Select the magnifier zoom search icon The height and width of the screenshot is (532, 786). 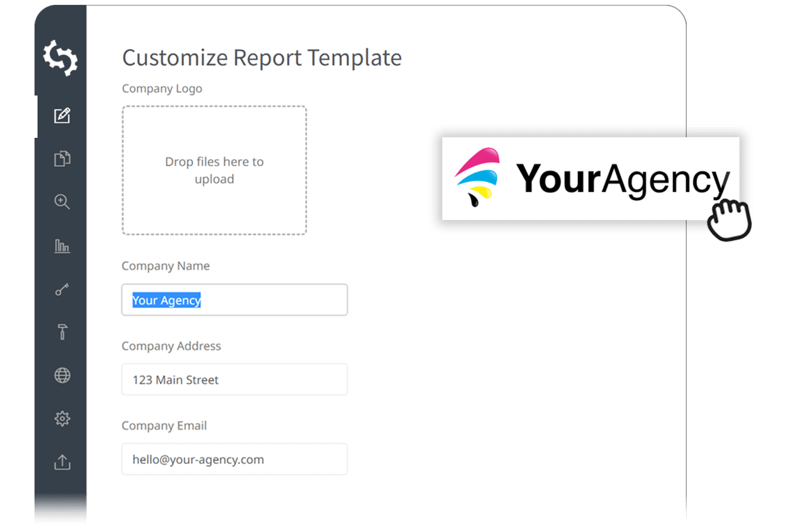click(62, 202)
